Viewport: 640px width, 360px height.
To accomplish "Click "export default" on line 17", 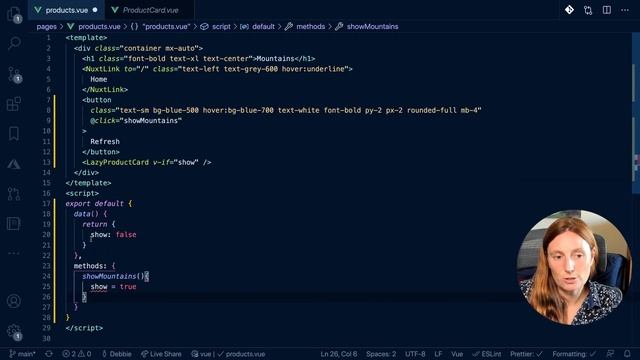I will (x=95, y=203).
